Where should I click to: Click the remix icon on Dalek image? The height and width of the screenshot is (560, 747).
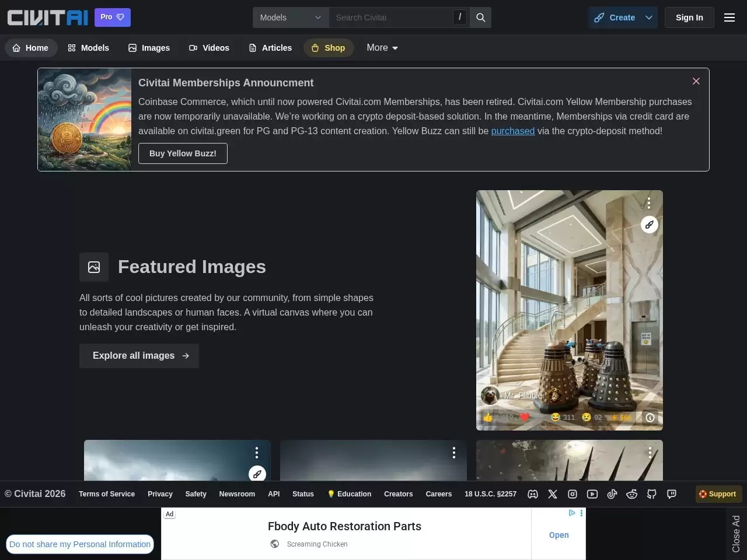point(649,225)
